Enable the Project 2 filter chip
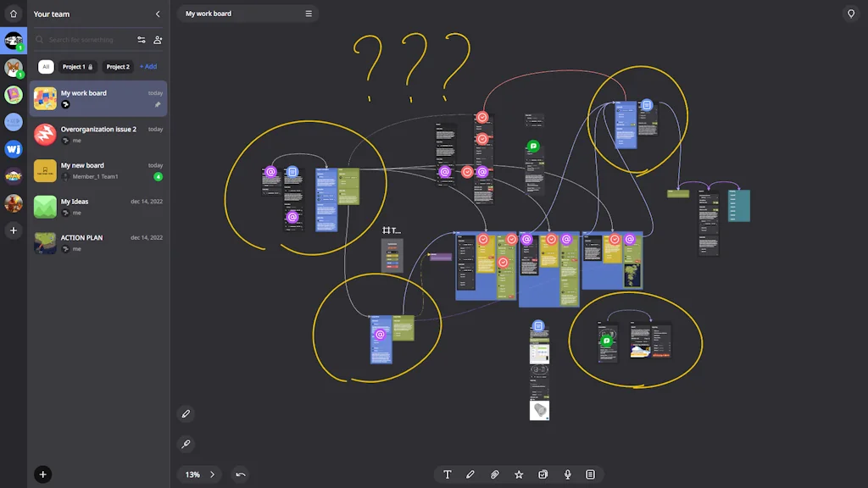The image size is (868, 488). [x=118, y=66]
